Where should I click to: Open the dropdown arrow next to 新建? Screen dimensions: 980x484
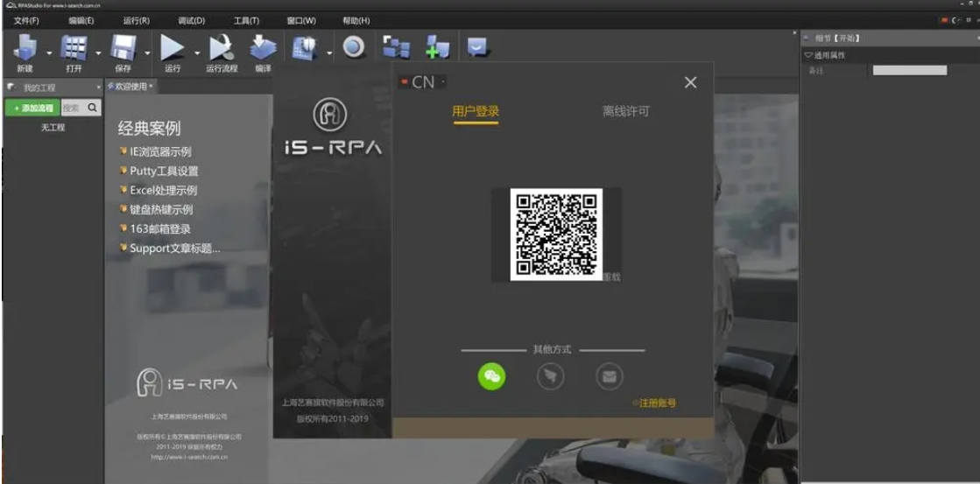click(49, 53)
